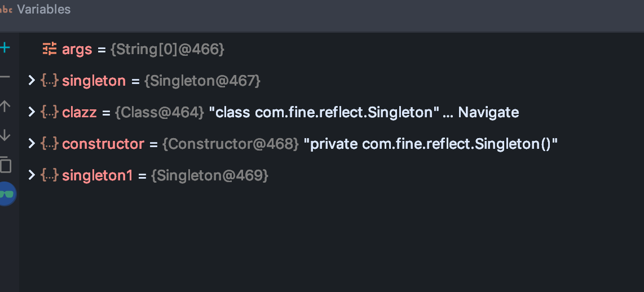Click the minus icon to remove a watch
This screenshot has width=644, height=292.
pos(5,77)
